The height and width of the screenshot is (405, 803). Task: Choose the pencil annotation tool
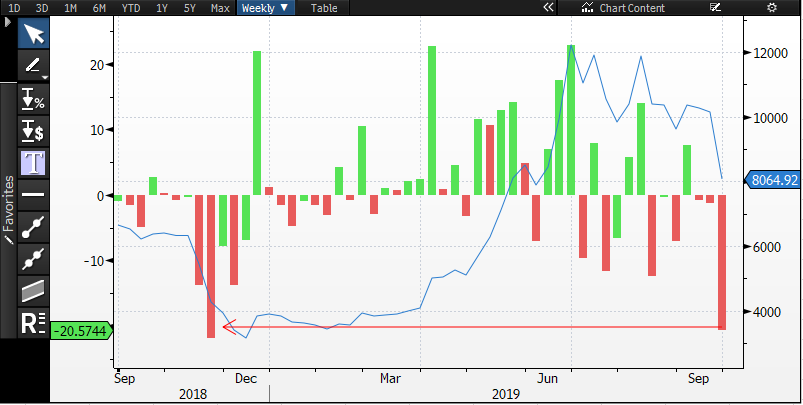[x=34, y=66]
